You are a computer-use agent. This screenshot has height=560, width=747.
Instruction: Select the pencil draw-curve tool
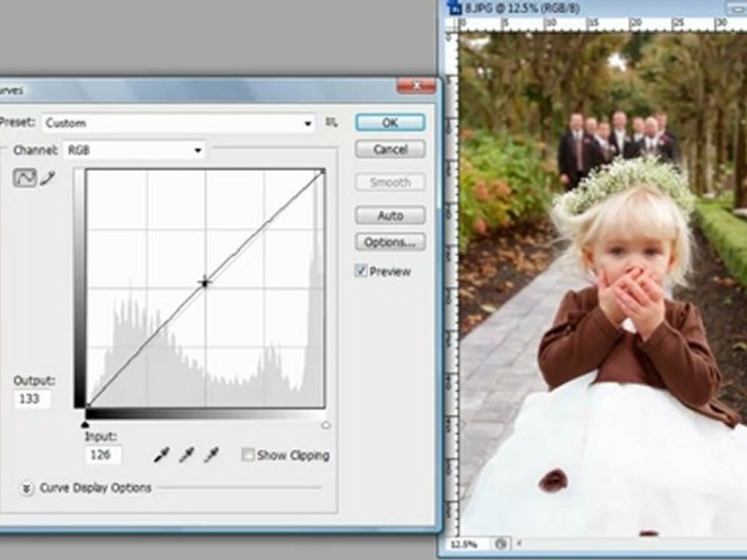[x=47, y=178]
